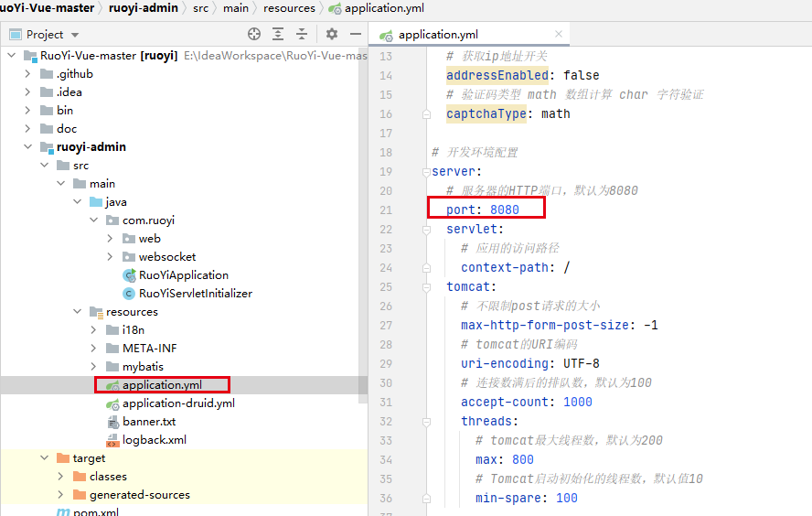The height and width of the screenshot is (516, 812).
Task: Click resources in the breadcrumb path
Action: pos(288,8)
